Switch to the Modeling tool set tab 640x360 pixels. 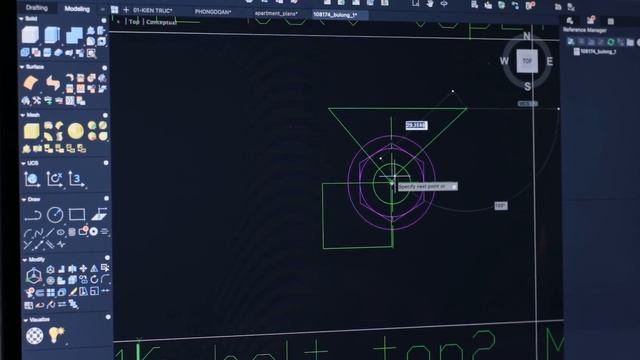pos(77,9)
